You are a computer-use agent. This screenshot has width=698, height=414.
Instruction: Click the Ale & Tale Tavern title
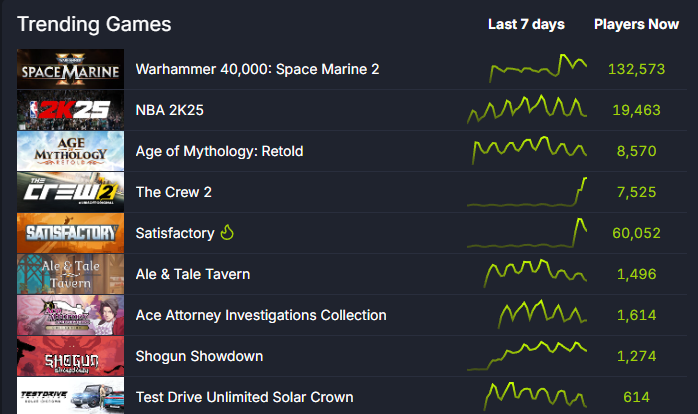(193, 274)
